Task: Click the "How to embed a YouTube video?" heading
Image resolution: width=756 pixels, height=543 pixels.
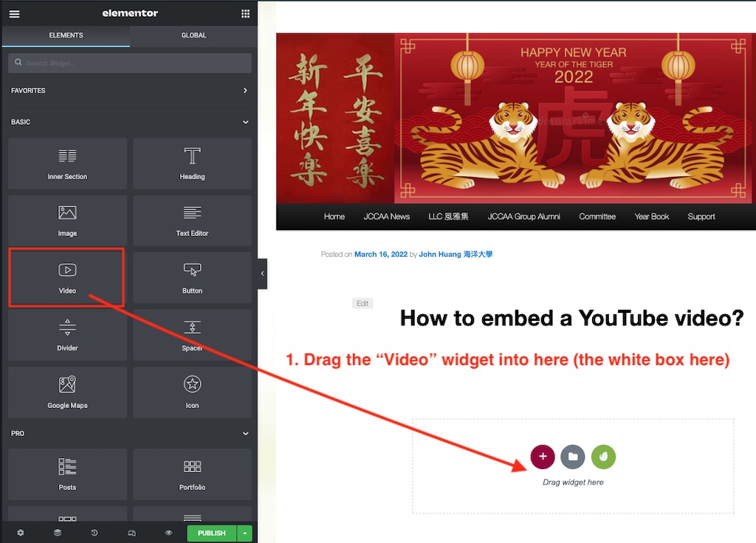Action: (572, 318)
